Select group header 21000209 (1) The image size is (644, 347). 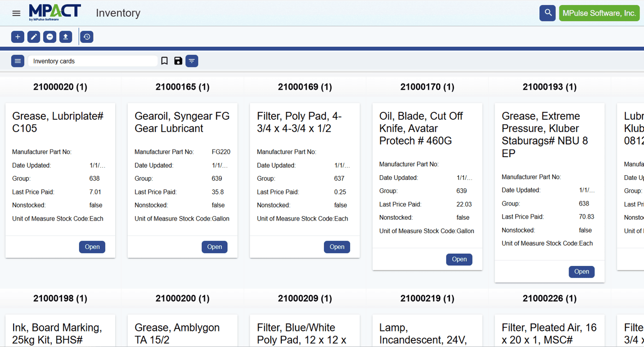point(305,298)
